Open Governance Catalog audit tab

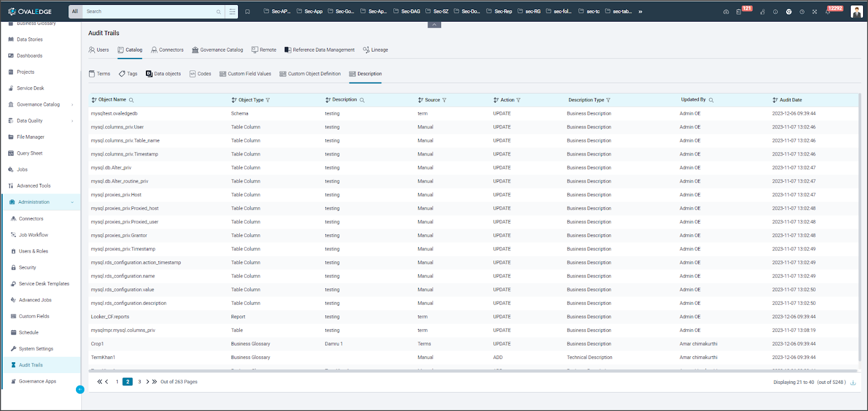pyautogui.click(x=218, y=50)
